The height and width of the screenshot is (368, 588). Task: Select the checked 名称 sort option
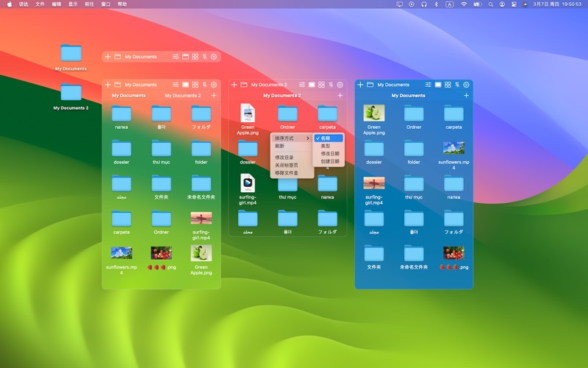[326, 138]
